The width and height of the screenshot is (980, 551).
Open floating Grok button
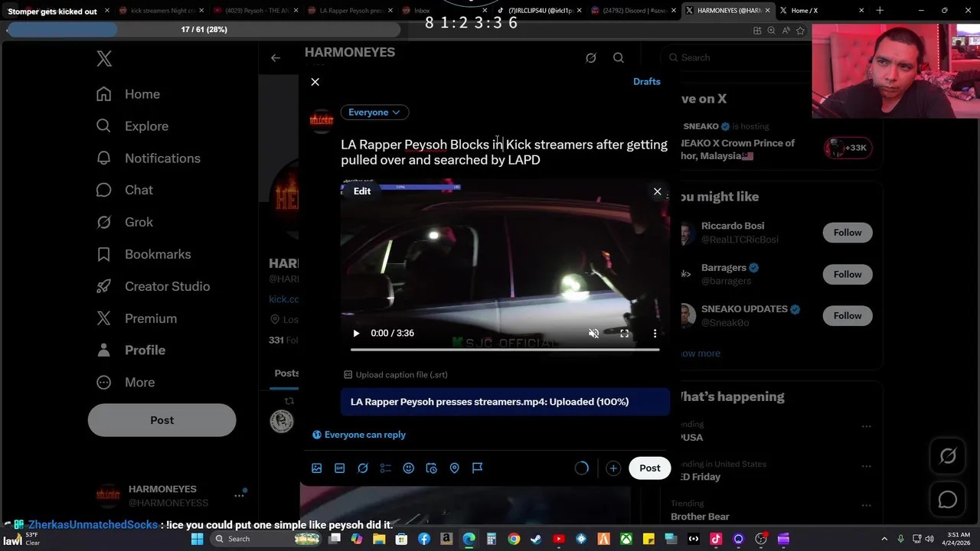(948, 456)
